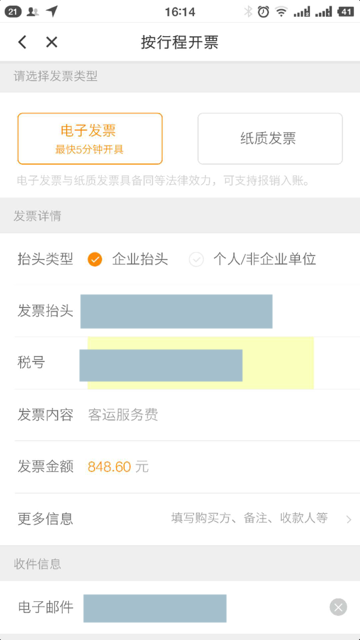Viewport: 360px width, 640px height.
Task: Expand 更多信息 with the chevron arrow
Action: tap(349, 519)
